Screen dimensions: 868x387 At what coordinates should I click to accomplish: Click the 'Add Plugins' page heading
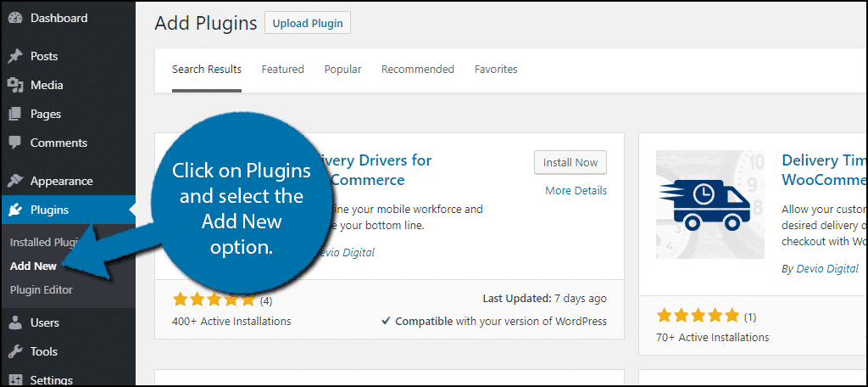pyautogui.click(x=206, y=23)
